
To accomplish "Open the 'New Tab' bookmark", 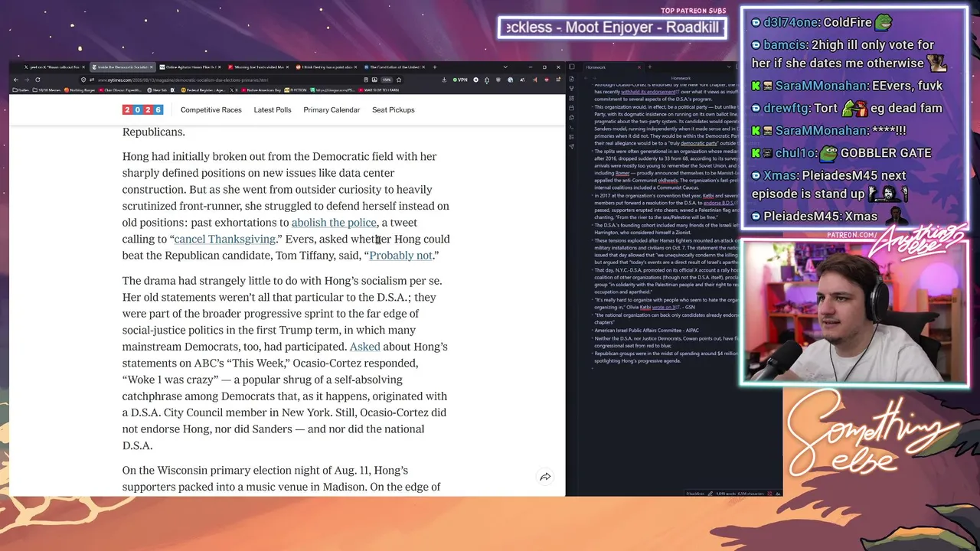I will [x=157, y=90].
